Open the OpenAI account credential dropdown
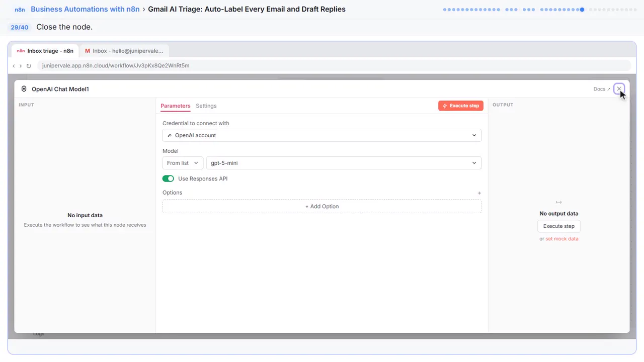The image size is (644, 362). [x=322, y=135]
